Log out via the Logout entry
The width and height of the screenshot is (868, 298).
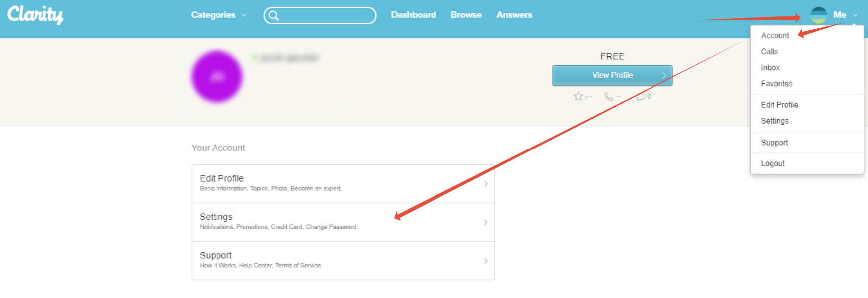pos(773,163)
